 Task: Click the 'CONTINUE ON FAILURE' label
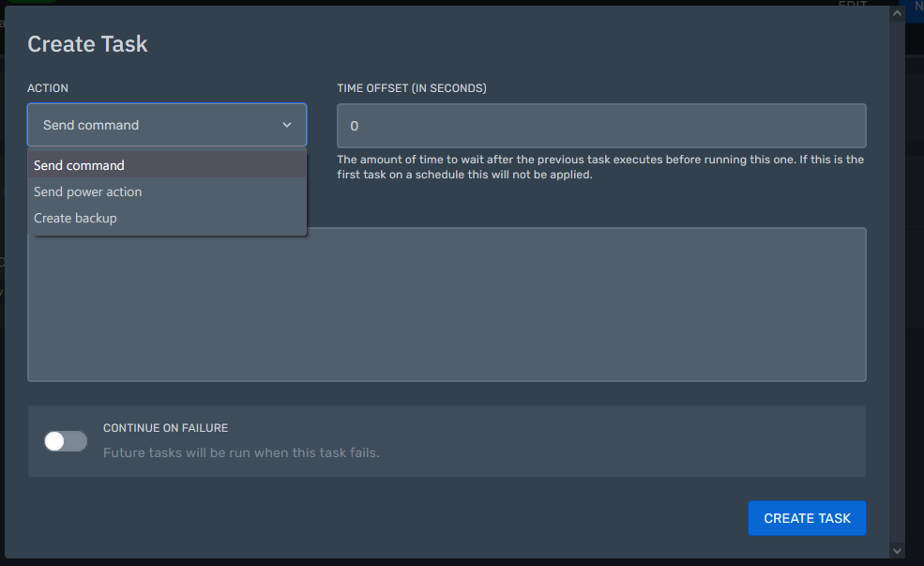point(166,428)
